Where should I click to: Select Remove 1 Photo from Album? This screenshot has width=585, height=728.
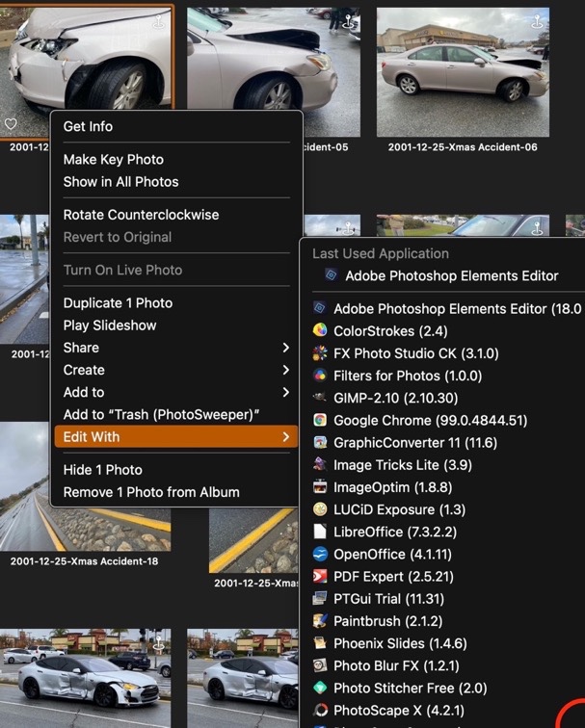point(176,492)
